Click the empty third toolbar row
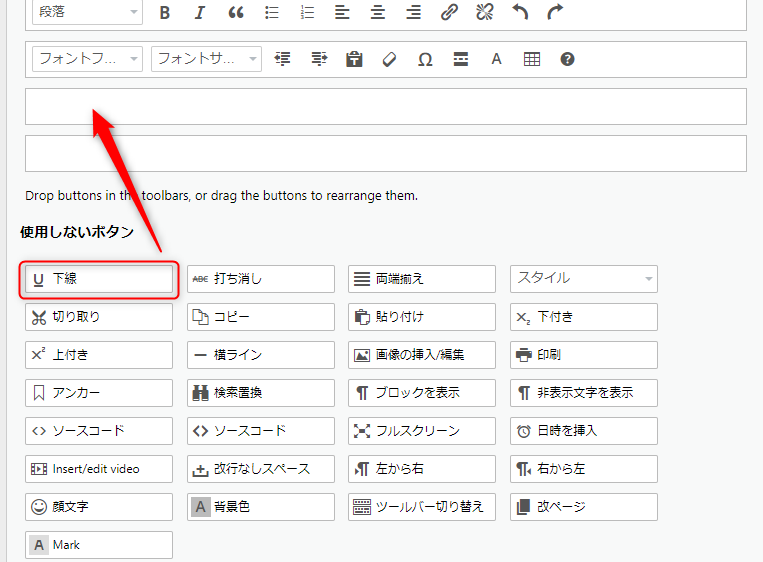The height and width of the screenshot is (562, 763). [386, 106]
